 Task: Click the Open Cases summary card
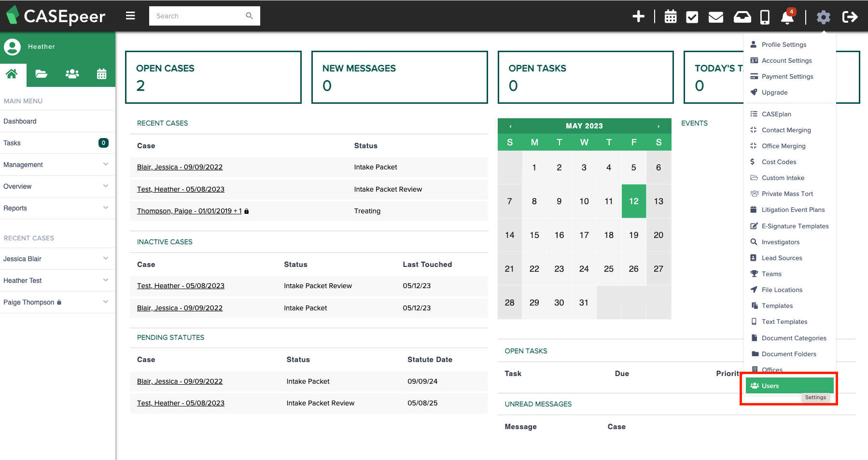point(213,77)
